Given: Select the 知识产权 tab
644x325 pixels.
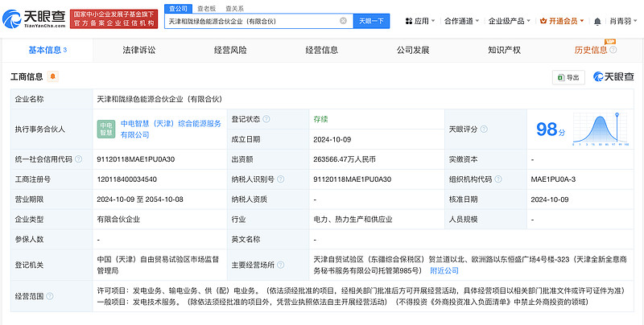Looking at the screenshot, I should coord(504,50).
